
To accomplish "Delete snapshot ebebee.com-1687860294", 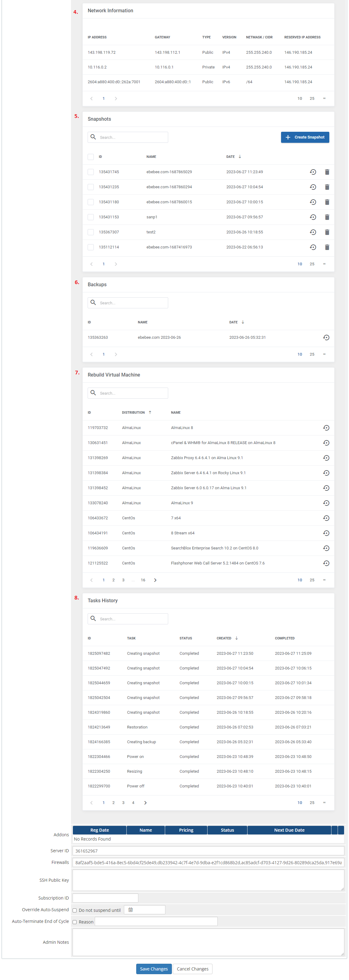I will (x=327, y=187).
